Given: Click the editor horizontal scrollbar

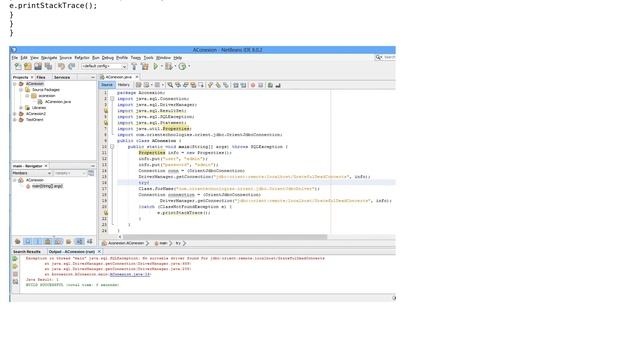Looking at the screenshot, I should coord(224,237).
